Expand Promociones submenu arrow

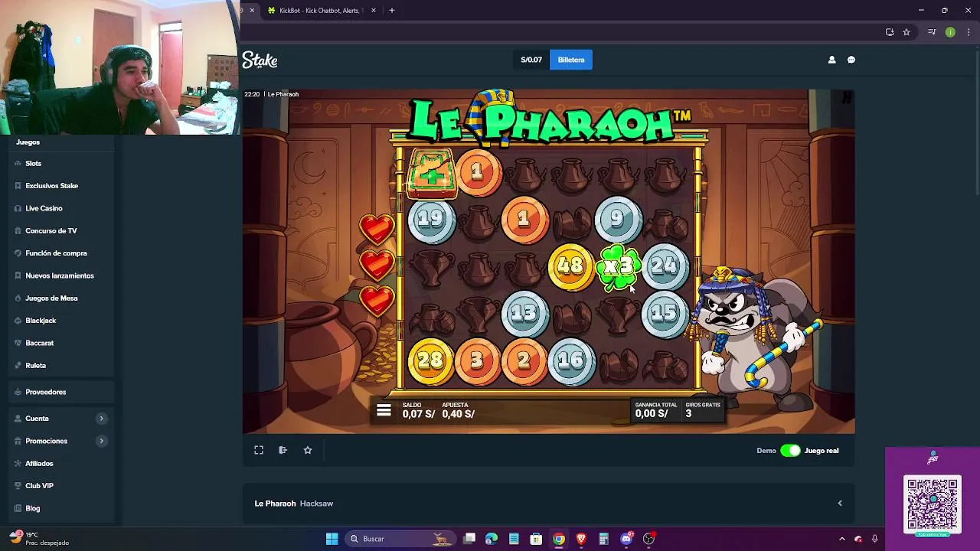click(101, 441)
